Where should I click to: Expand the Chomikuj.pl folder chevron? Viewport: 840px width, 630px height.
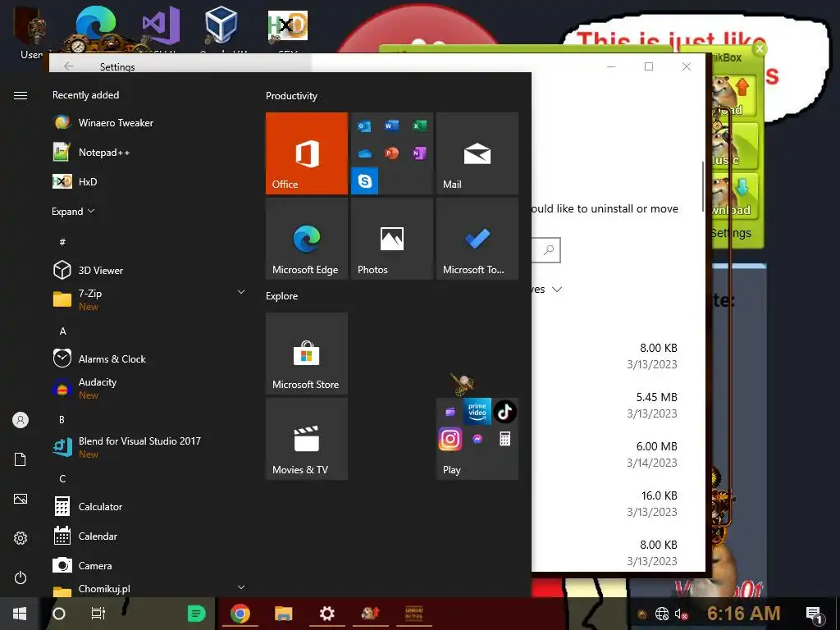[241, 587]
